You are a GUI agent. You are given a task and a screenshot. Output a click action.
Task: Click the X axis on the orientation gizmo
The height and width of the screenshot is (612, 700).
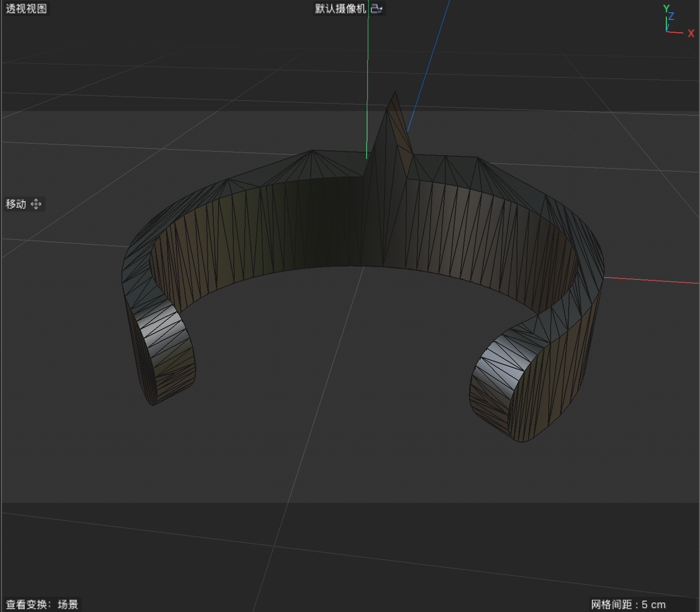coord(690,33)
